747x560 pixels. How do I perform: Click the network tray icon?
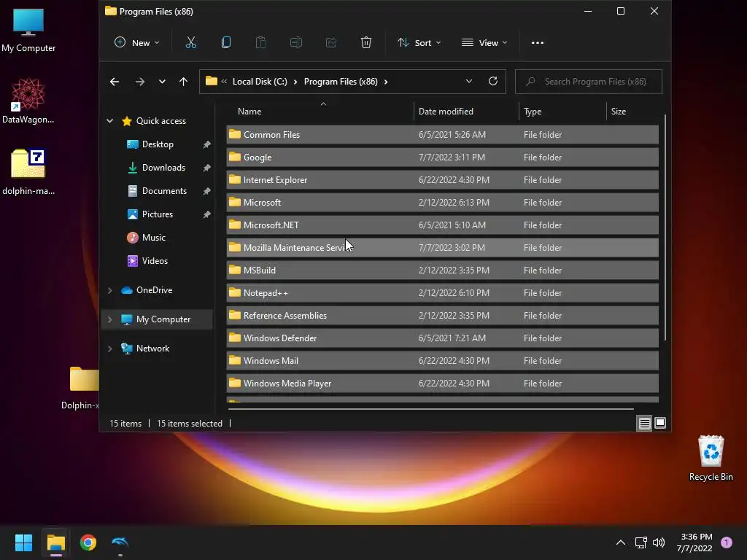(640, 542)
